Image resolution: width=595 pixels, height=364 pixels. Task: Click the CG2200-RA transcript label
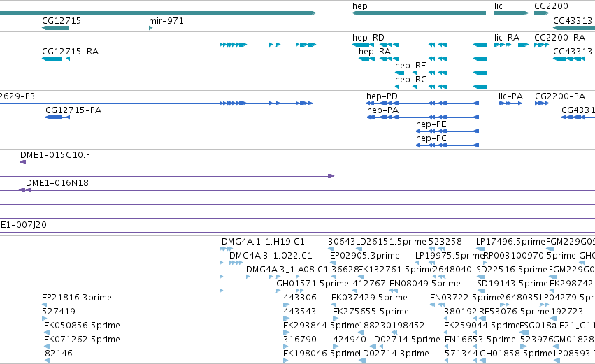coord(560,38)
